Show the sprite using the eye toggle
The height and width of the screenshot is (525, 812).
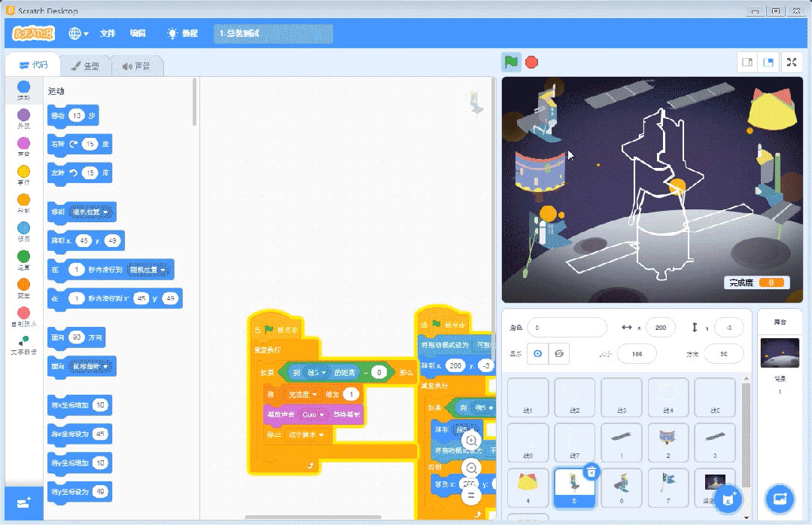(537, 353)
